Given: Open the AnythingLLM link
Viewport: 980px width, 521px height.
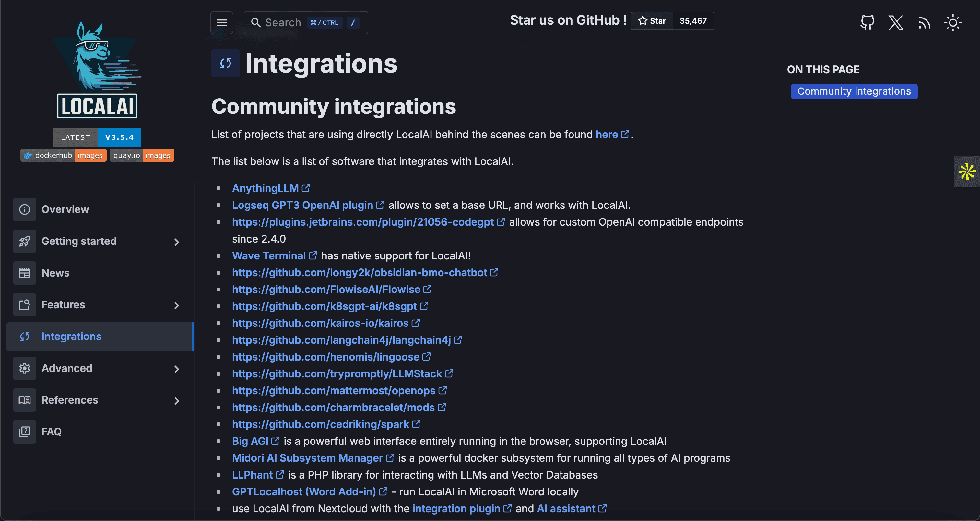Looking at the screenshot, I should pyautogui.click(x=265, y=188).
